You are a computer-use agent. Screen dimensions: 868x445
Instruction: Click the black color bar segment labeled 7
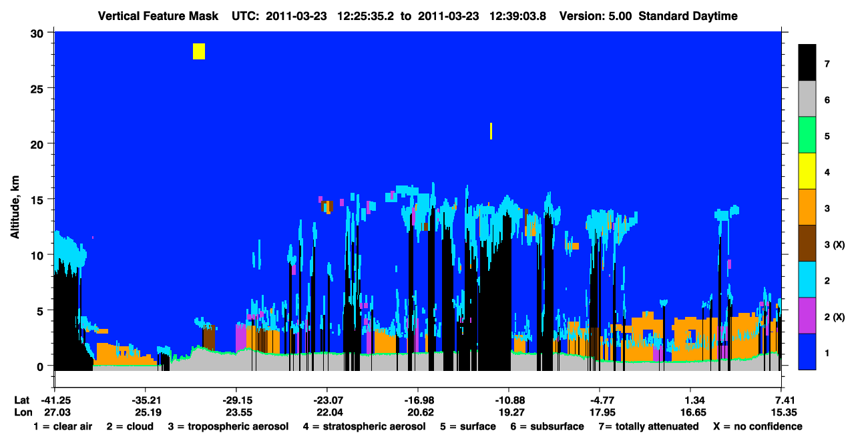pos(807,63)
